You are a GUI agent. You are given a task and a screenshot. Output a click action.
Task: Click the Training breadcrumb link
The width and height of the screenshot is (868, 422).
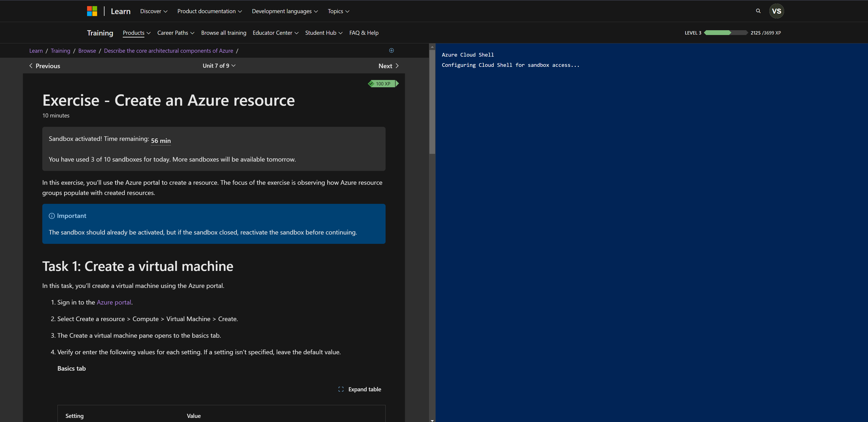[61, 50]
